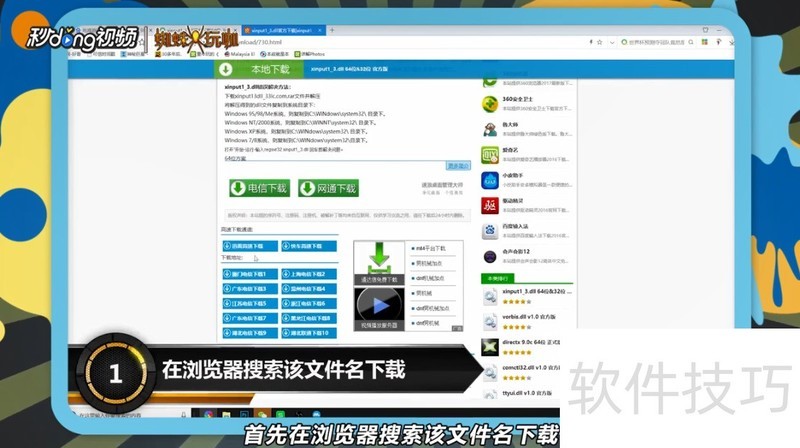This screenshot has width=800, height=448.
Task: Open the xinput1_3.dll 64位&32位 ranking entry
Action: [537, 291]
